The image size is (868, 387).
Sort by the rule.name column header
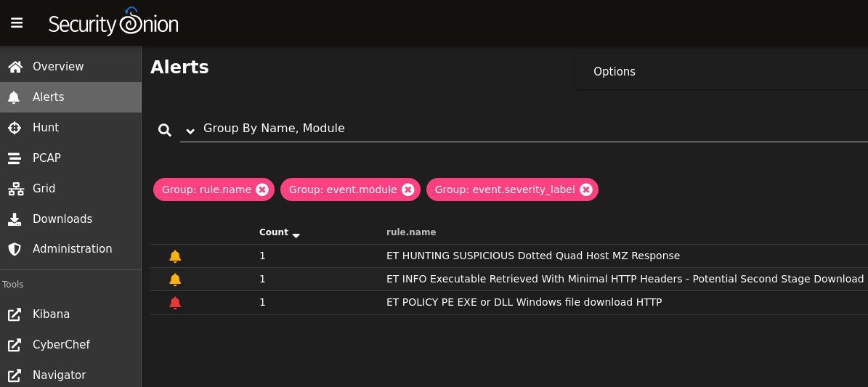pos(411,232)
